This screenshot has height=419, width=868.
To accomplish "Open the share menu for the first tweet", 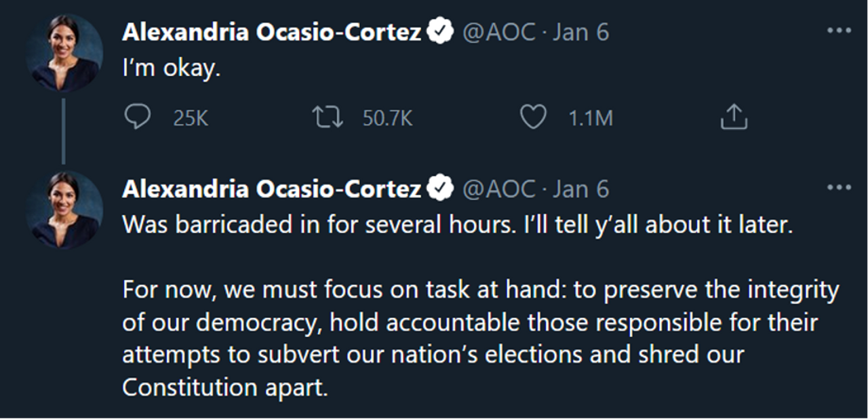I will (733, 119).
